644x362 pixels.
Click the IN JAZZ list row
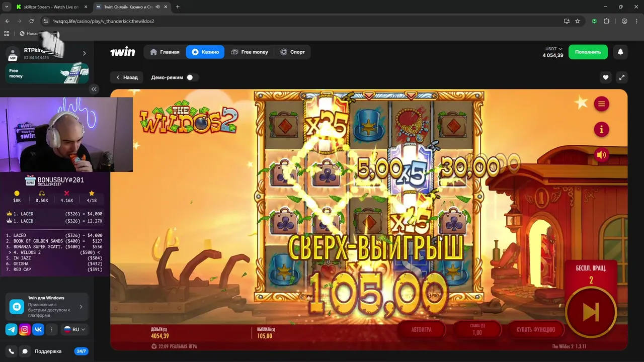point(54,258)
